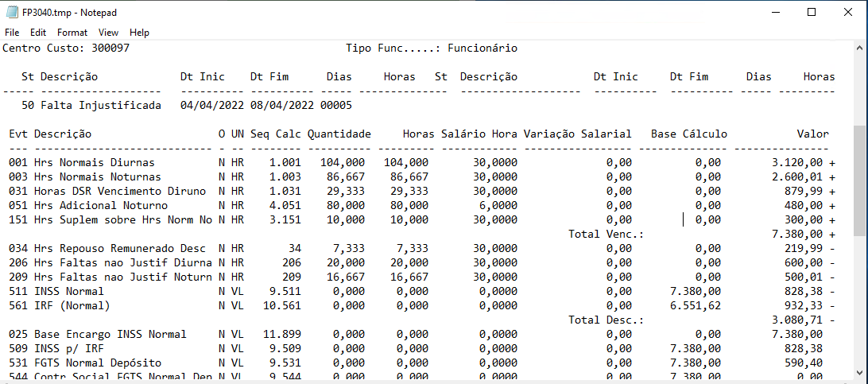The height and width of the screenshot is (384, 868).
Task: Click the Notepad icon in title bar
Action: coord(12,12)
